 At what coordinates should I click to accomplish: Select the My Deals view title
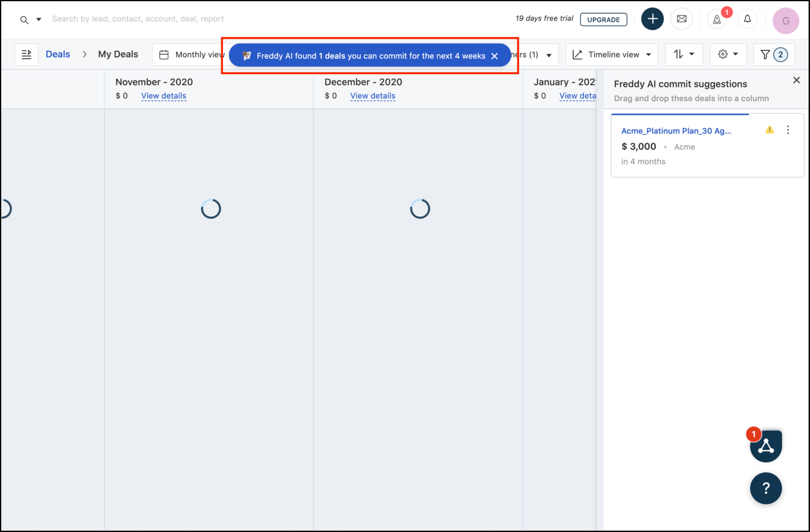pyautogui.click(x=118, y=54)
